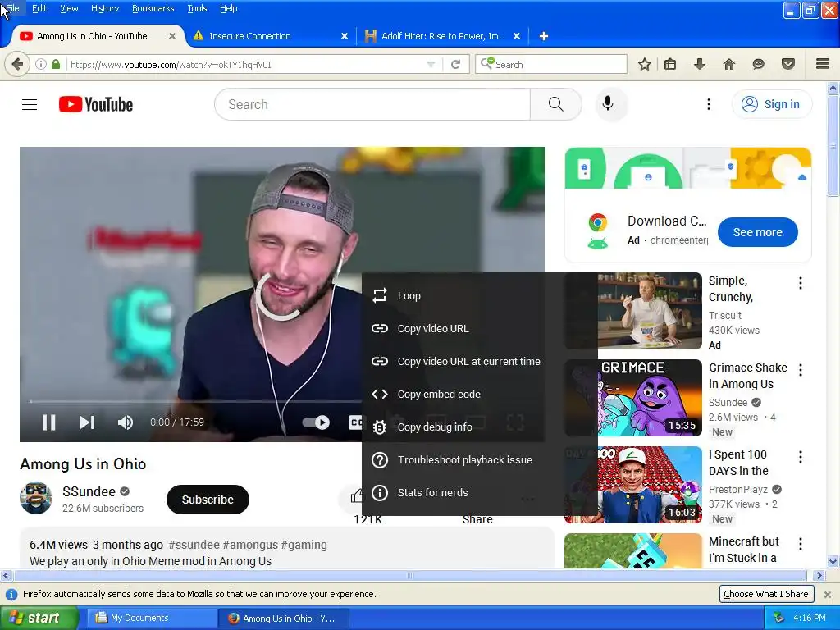This screenshot has height=630, width=840.
Task: Switch to My Documents taskbar window
Action: coord(150,618)
